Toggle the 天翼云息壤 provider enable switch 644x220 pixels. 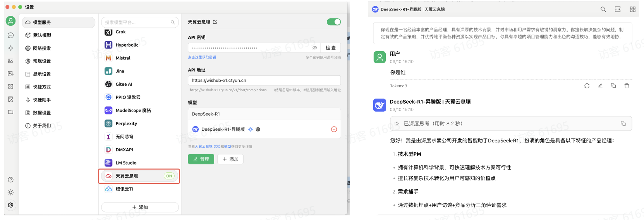coord(334,22)
